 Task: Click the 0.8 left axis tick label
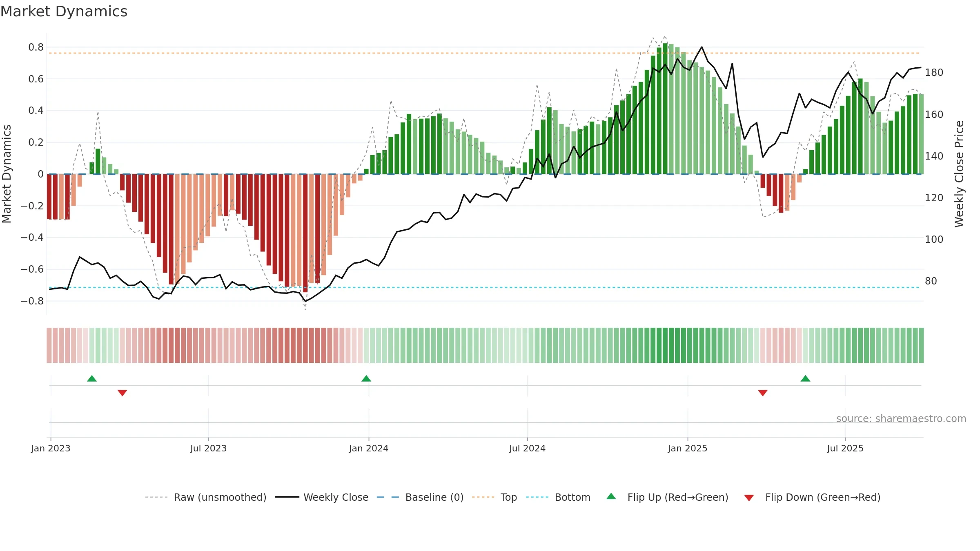click(x=36, y=47)
